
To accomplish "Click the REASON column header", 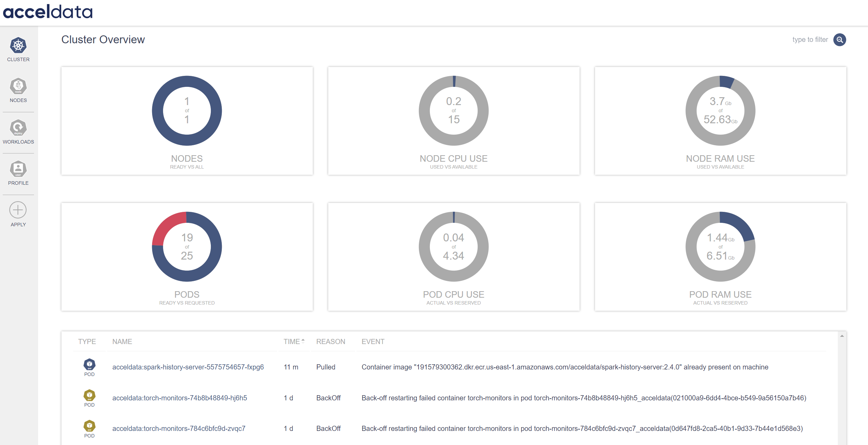I will click(330, 342).
